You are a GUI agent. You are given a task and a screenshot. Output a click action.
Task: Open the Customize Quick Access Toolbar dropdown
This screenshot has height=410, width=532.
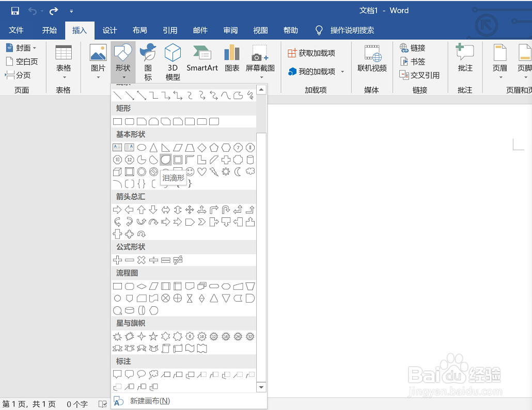pos(71,11)
